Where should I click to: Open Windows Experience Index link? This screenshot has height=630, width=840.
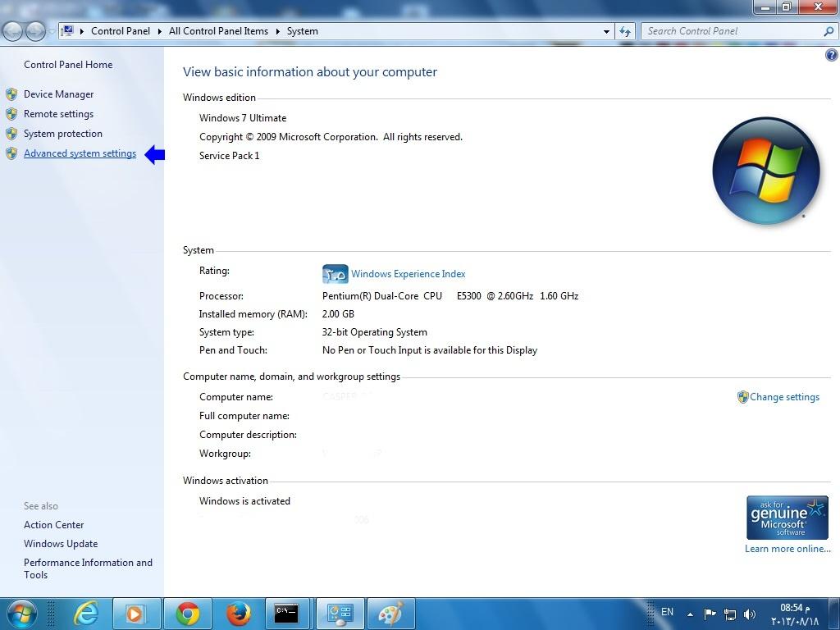(x=409, y=274)
